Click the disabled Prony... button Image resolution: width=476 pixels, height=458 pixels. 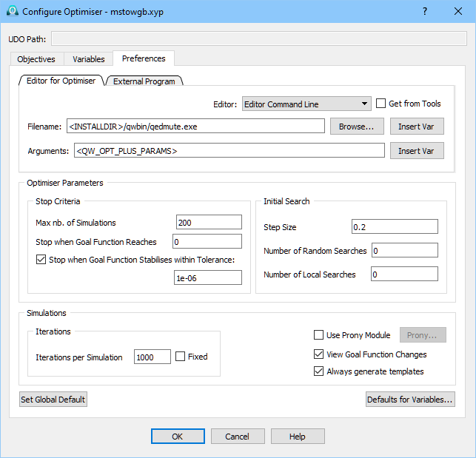point(423,335)
